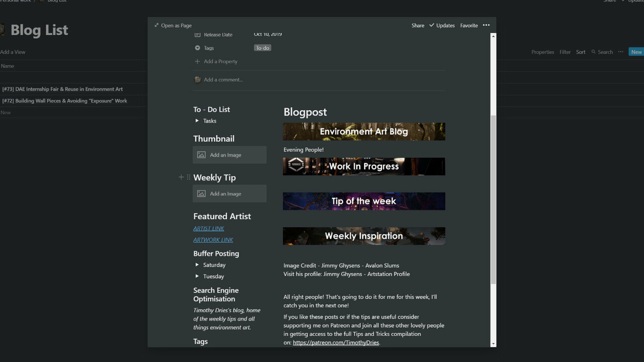This screenshot has height=362, width=644.
Task: Click the Tags property icon
Action: pos(197,48)
